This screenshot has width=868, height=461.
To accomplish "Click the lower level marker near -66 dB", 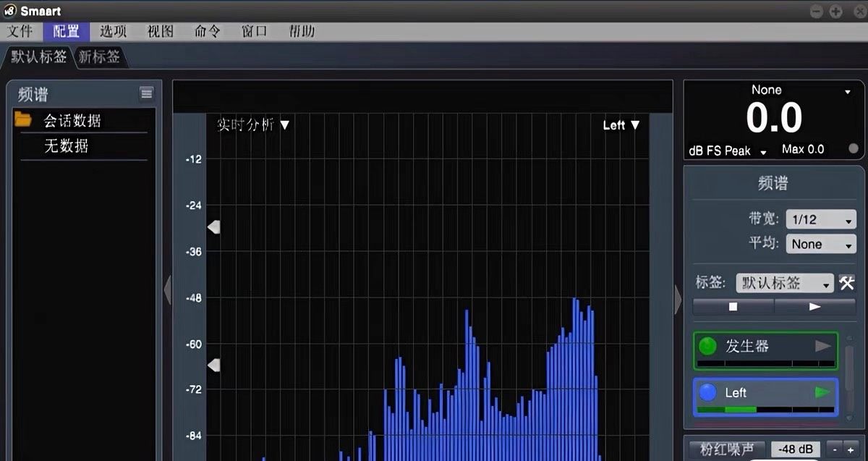I will tap(213, 365).
